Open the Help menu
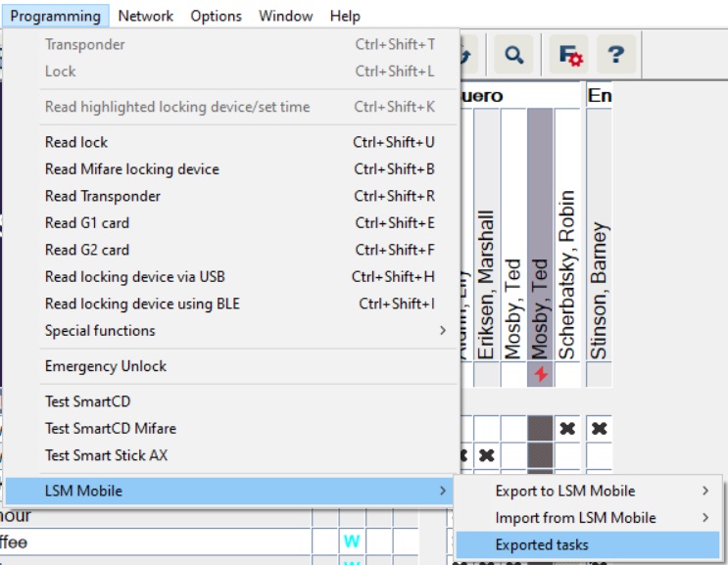 click(345, 16)
